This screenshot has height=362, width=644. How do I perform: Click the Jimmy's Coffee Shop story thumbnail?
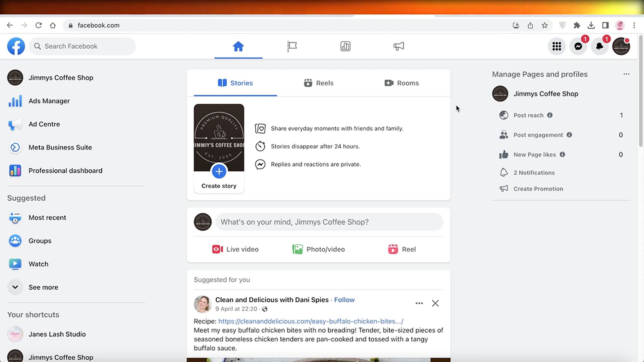(x=219, y=137)
